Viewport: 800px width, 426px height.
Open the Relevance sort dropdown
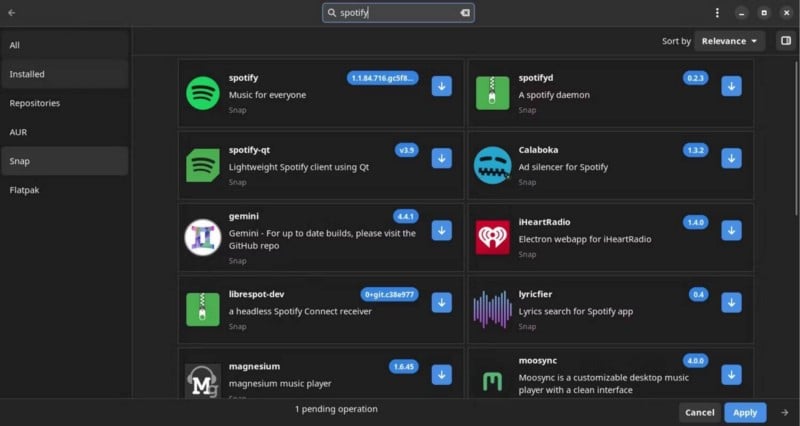click(729, 41)
